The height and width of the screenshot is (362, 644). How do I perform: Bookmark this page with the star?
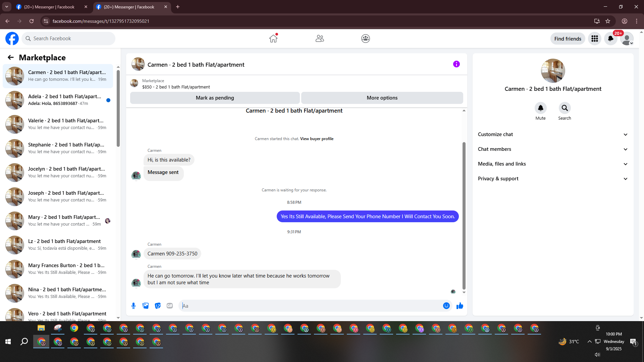point(608,21)
